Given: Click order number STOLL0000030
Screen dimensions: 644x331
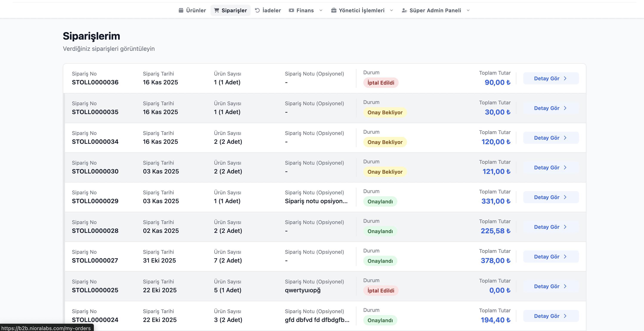Looking at the screenshot, I should point(95,172).
